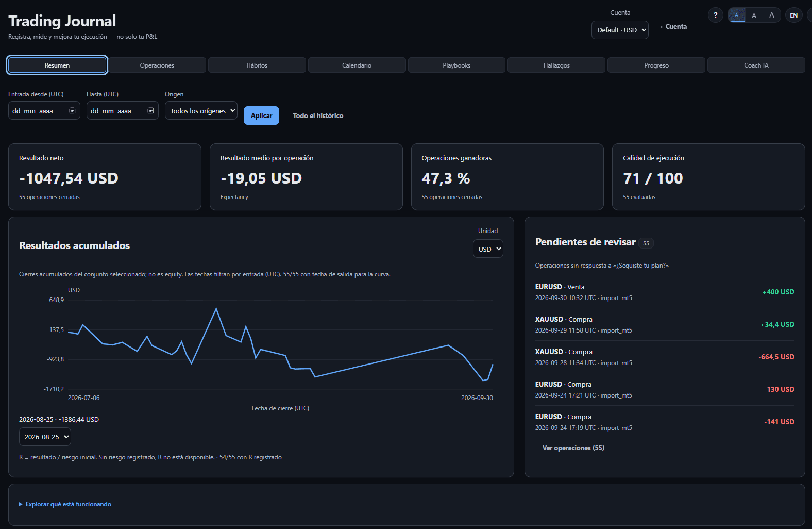
Task: Switch to the Playbooks tab
Action: click(x=456, y=65)
